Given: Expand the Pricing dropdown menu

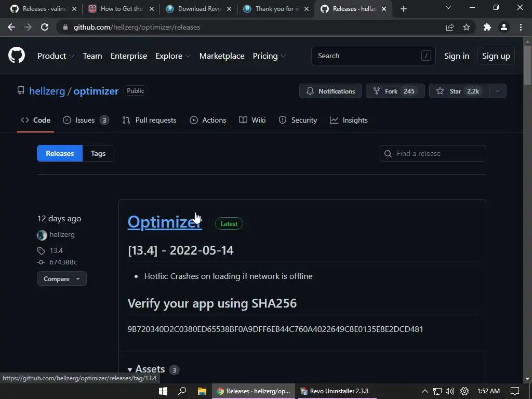Looking at the screenshot, I should click(x=269, y=56).
